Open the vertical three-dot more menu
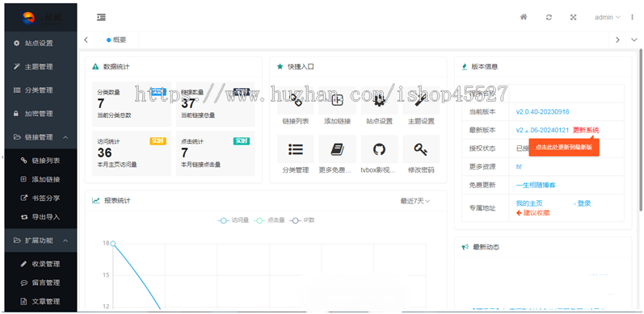 pyautogui.click(x=632, y=17)
